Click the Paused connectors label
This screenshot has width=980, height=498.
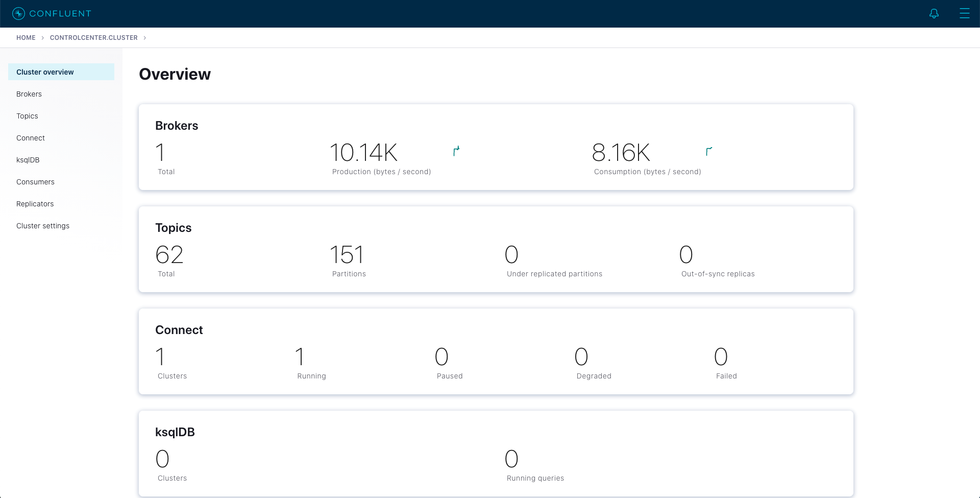pos(450,376)
